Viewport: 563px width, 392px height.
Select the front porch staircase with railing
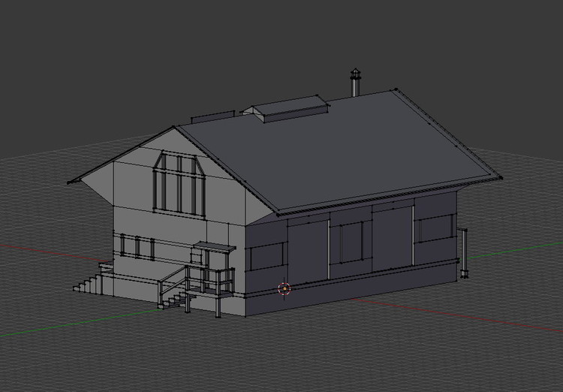(196, 291)
